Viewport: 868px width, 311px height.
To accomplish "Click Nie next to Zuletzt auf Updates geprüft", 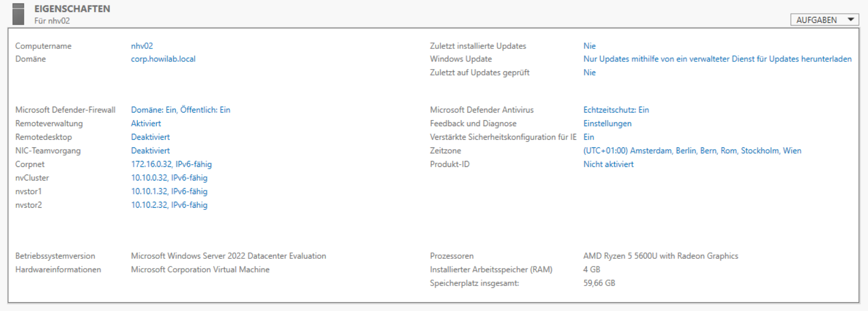I will pos(589,73).
